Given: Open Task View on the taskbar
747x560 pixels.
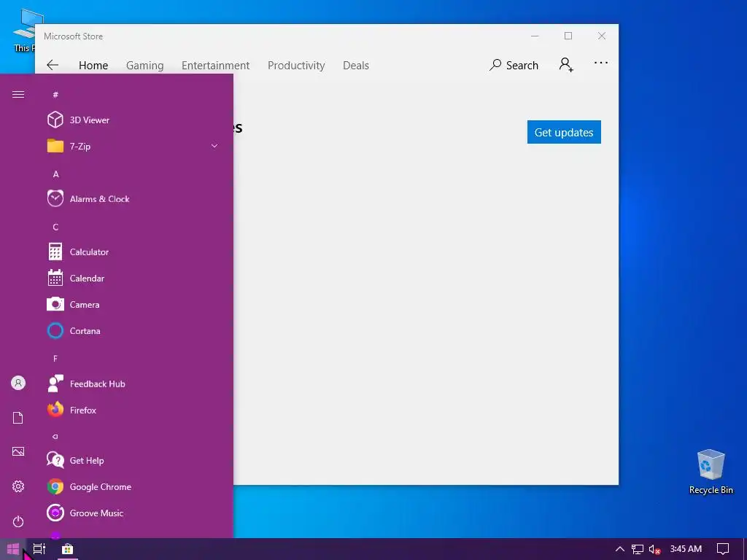Looking at the screenshot, I should 39,549.
